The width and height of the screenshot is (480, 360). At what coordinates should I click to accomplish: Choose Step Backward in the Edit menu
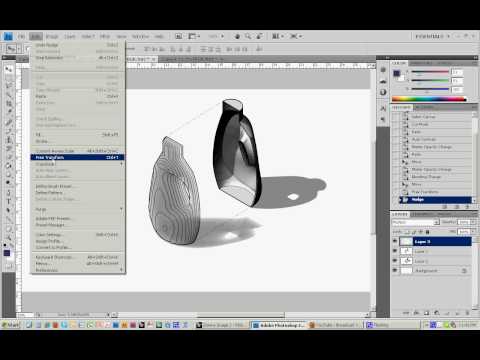78,58
